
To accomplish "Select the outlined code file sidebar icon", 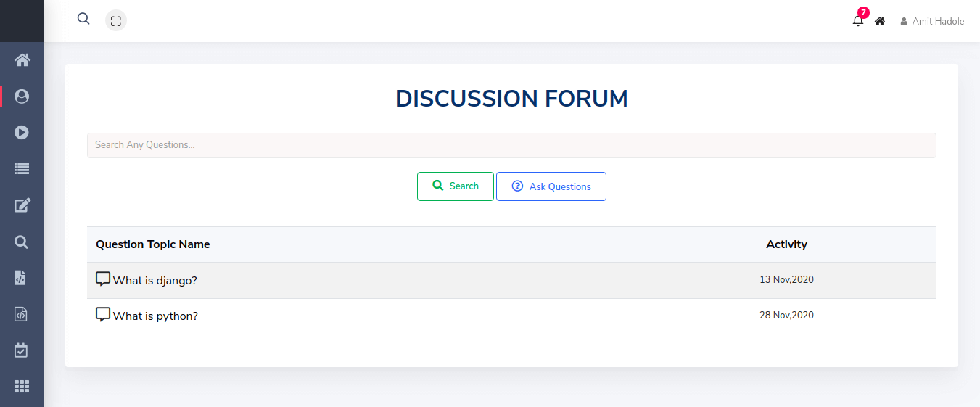I will [22, 314].
